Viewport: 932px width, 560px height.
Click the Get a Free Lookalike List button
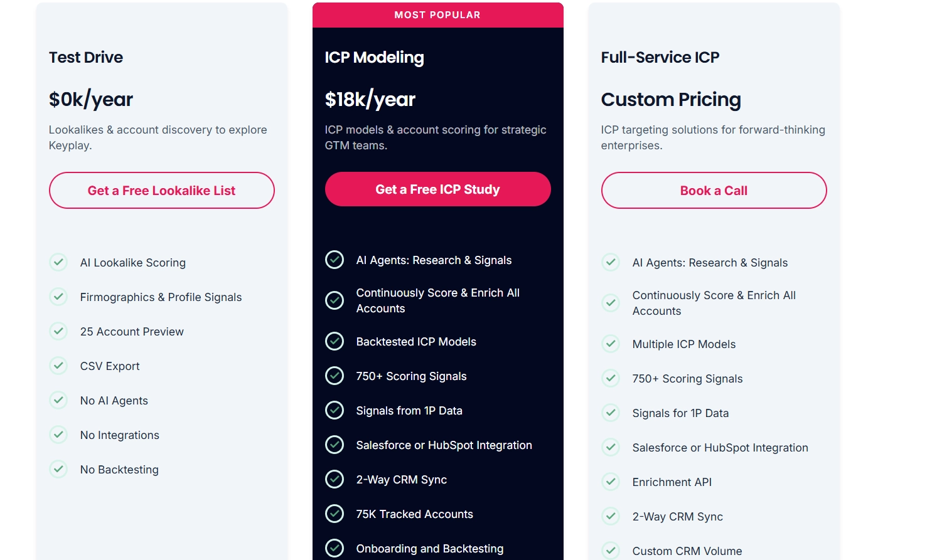click(162, 191)
